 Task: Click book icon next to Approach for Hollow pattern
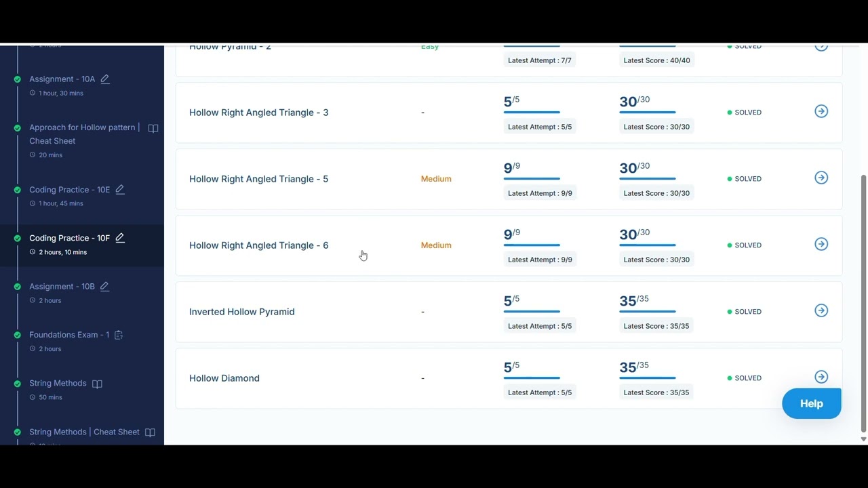153,128
